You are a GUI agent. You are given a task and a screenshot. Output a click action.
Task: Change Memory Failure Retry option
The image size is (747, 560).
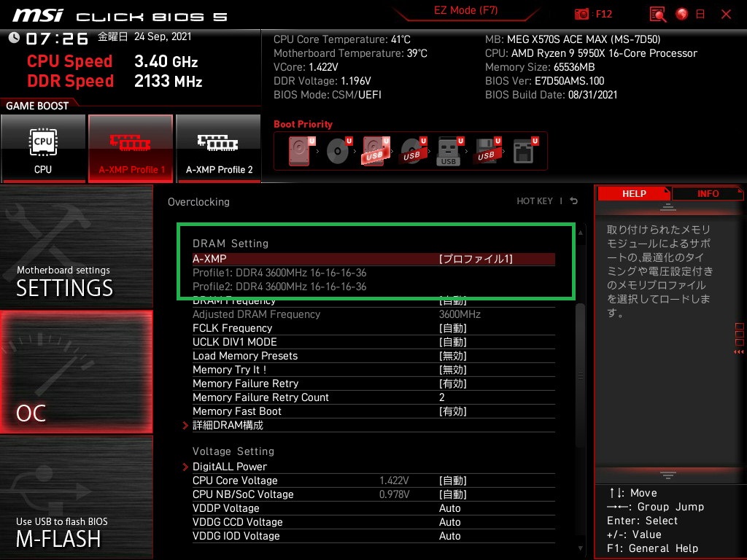click(x=373, y=384)
